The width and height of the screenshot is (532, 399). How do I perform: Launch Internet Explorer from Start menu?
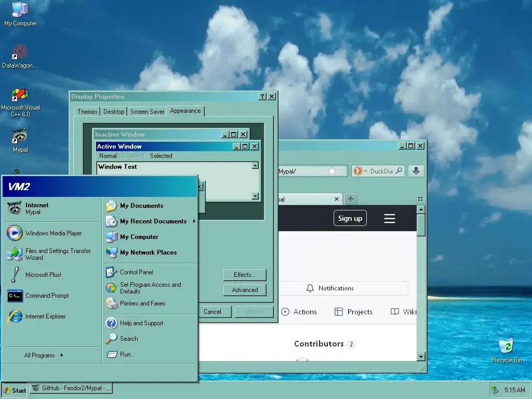tap(51, 316)
